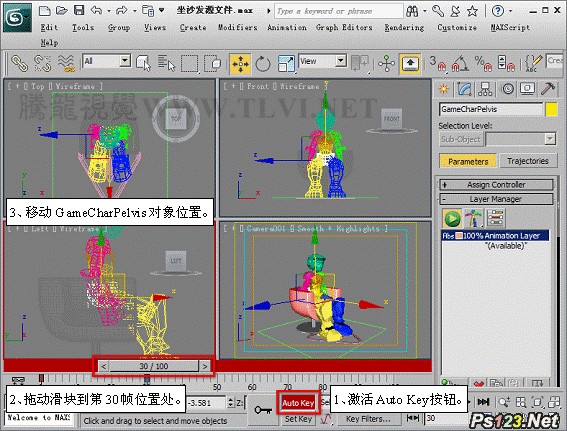Open the undo history dropdown arrow
Screen dimensions: 567x431
pos(109,11)
